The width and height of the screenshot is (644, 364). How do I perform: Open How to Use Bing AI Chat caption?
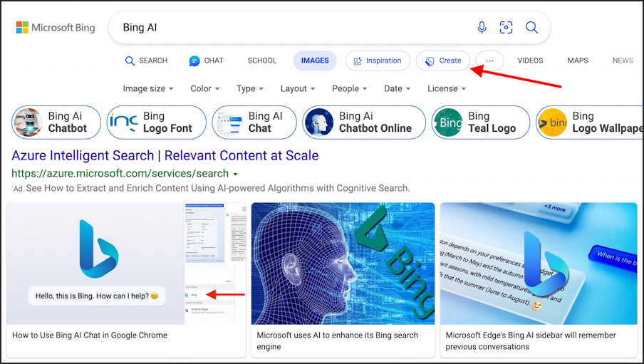click(90, 336)
